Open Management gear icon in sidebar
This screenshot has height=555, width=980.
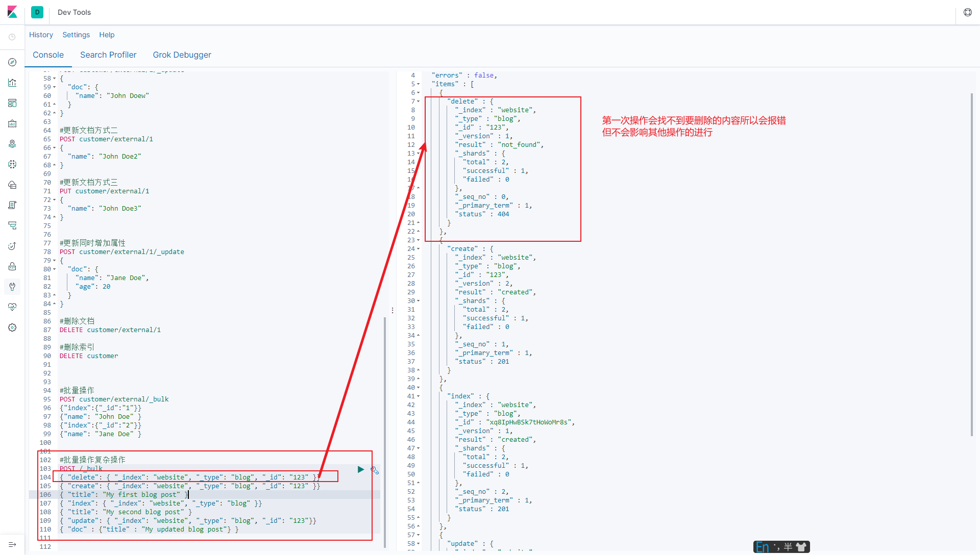[x=12, y=327]
